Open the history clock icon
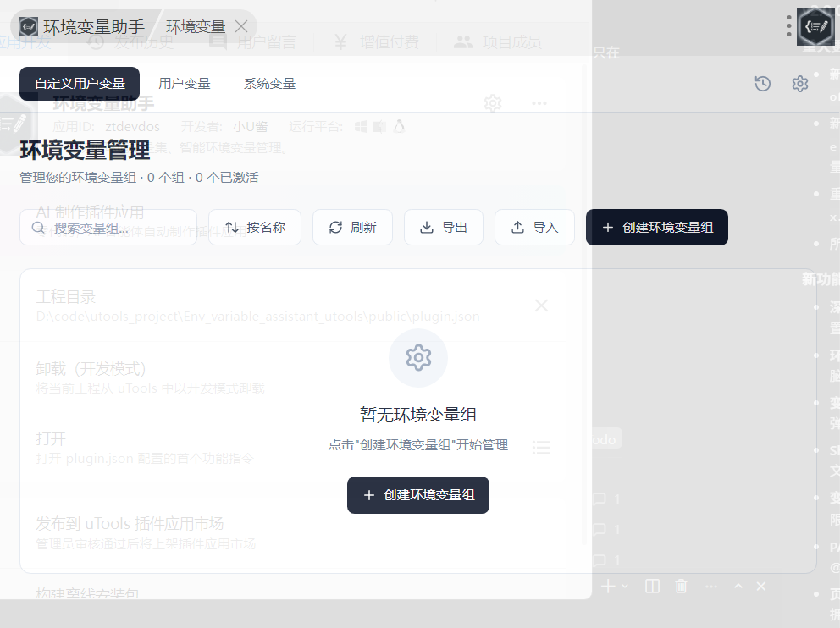 (x=762, y=84)
